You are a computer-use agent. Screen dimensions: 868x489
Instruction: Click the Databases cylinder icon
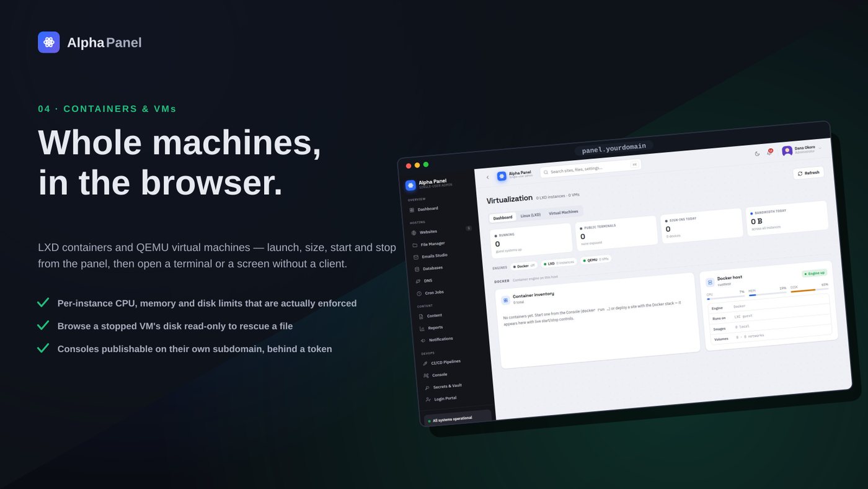417,269
